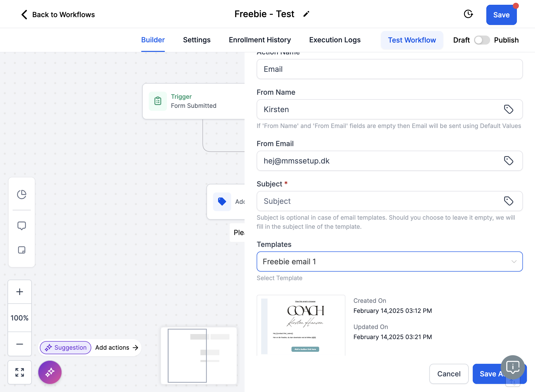This screenshot has width=535, height=392.
Task: Fit canvas to screen icon
Action: click(20, 372)
